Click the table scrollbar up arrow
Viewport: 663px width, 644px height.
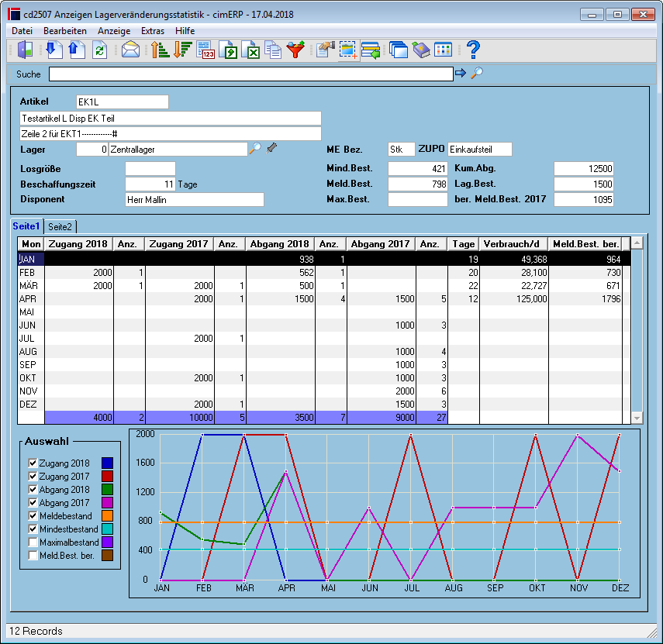637,243
